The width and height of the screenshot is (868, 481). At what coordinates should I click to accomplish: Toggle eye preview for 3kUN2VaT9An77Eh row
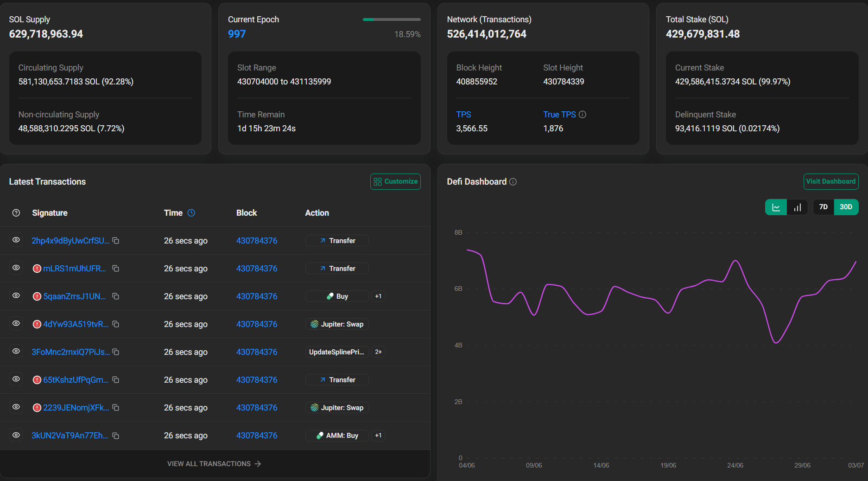16,435
